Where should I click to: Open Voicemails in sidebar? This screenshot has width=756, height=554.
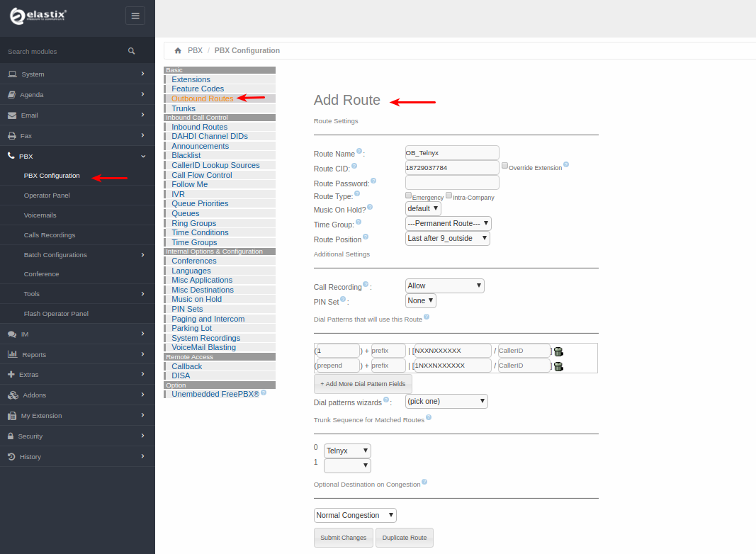pos(40,215)
